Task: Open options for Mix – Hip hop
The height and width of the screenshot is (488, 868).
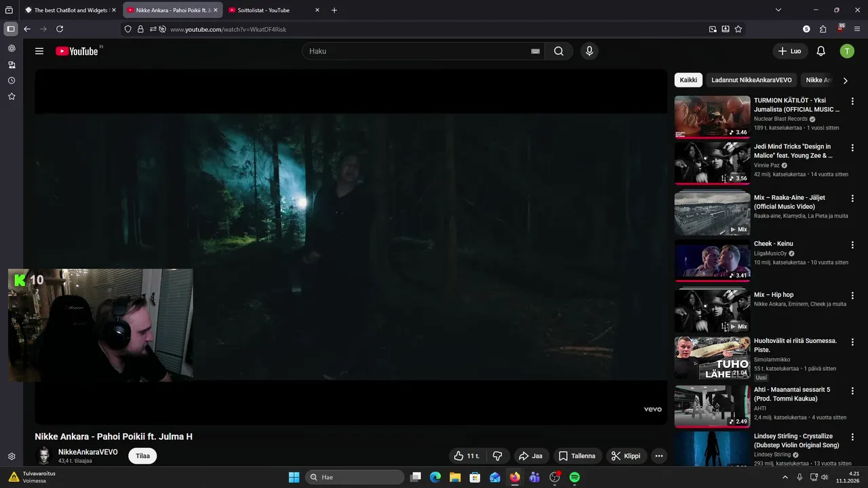Action: pyautogui.click(x=852, y=296)
